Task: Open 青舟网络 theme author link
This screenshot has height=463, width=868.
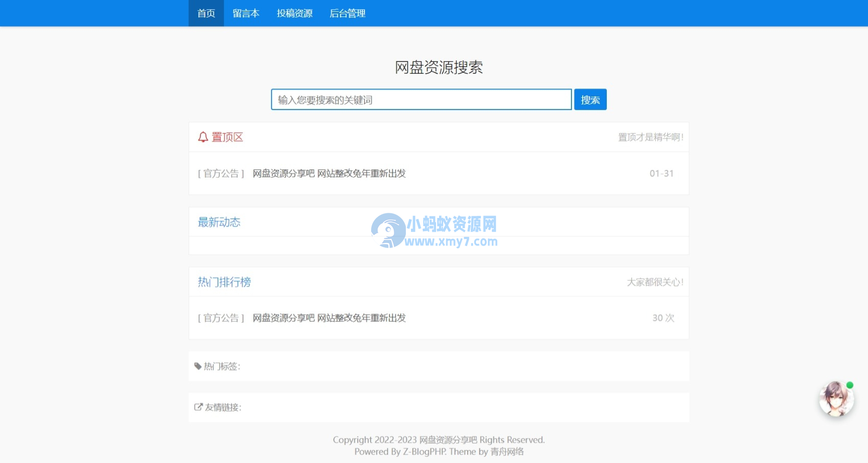Action: (507, 452)
